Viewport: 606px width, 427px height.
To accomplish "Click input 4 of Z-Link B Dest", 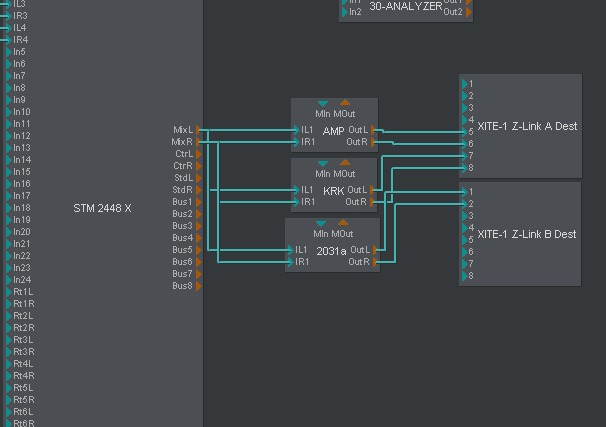I will 465,228.
